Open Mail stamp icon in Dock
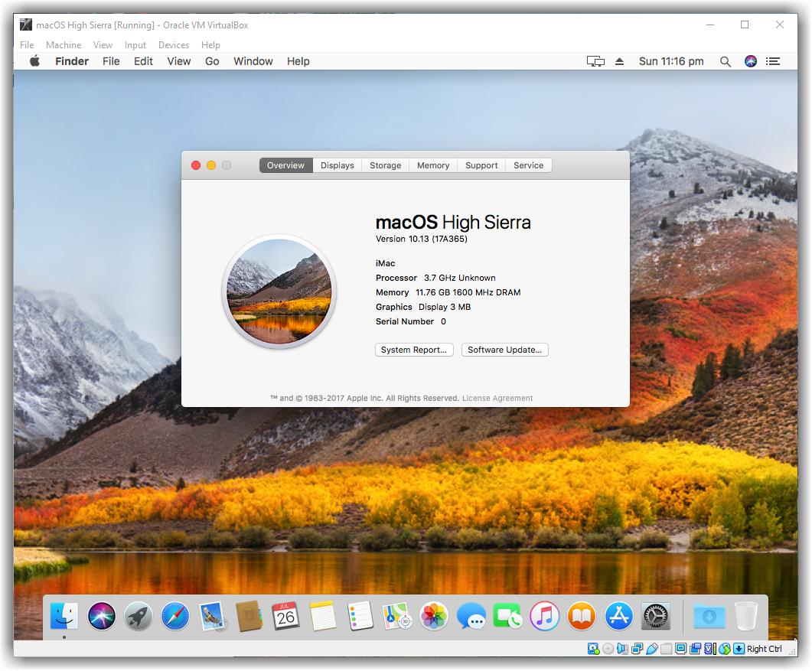The image size is (812, 671). [x=212, y=616]
